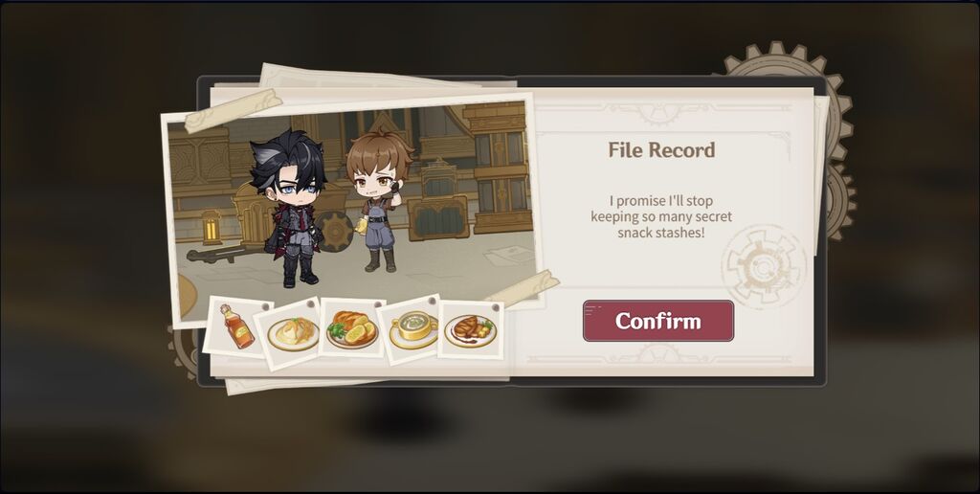This screenshot has width=980, height=494.
Task: Click the tape strip at photo top-left
Action: pyautogui.click(x=234, y=110)
